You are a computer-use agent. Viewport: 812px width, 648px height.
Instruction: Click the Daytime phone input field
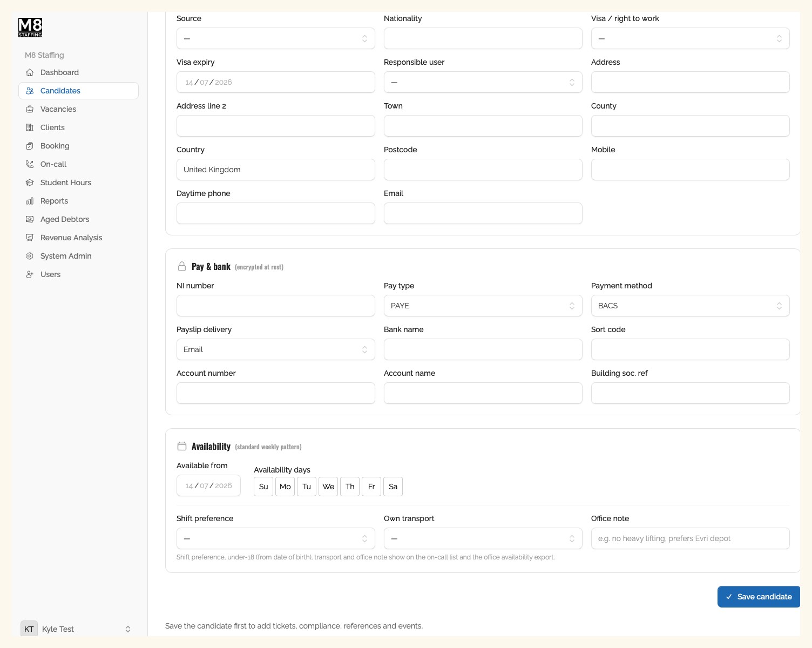276,213
